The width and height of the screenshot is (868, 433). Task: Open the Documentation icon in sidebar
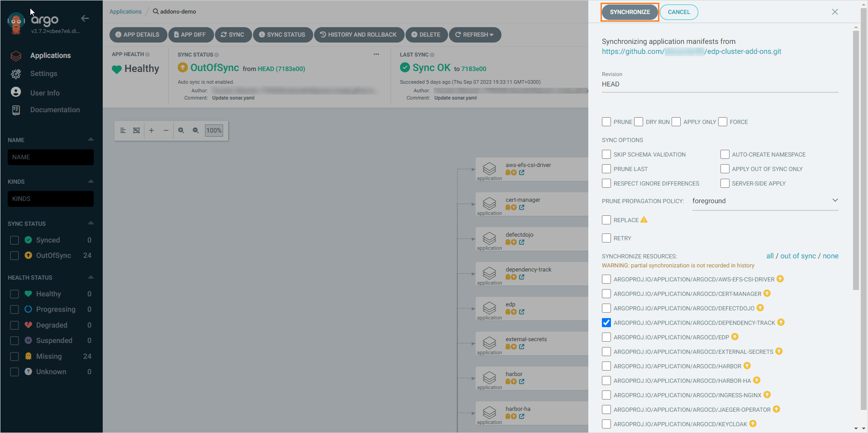click(x=16, y=110)
